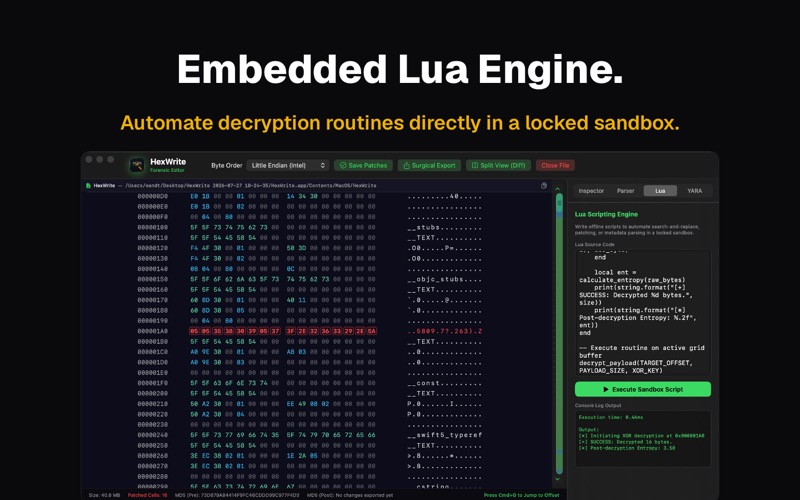Run the Execute Sandbox Script button
This screenshot has height=500, width=800.
click(x=643, y=389)
